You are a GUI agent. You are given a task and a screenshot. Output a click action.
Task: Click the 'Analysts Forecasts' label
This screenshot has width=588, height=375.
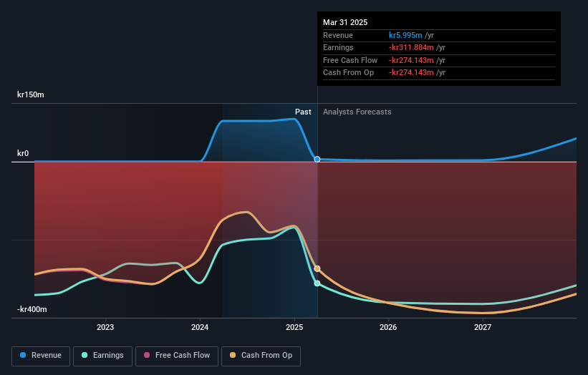pyautogui.click(x=357, y=112)
